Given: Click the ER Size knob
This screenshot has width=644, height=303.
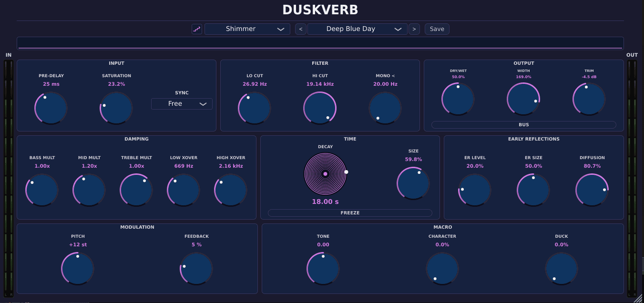Looking at the screenshot, I should pyautogui.click(x=533, y=190).
